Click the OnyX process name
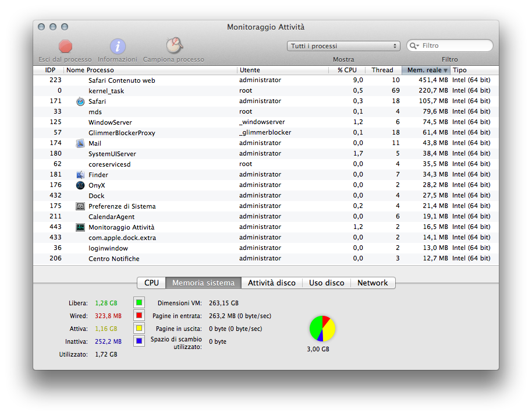Viewport: 532px width, 416px height. [97, 185]
